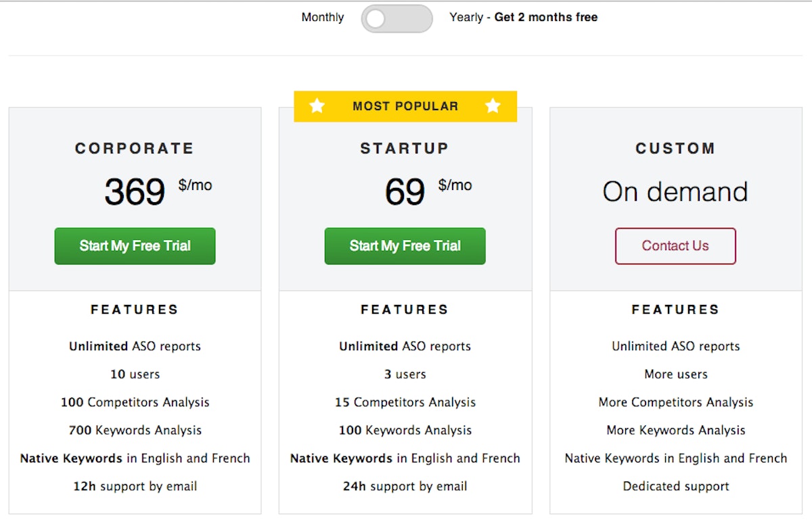Click Dedicated support in Custom features

point(675,486)
